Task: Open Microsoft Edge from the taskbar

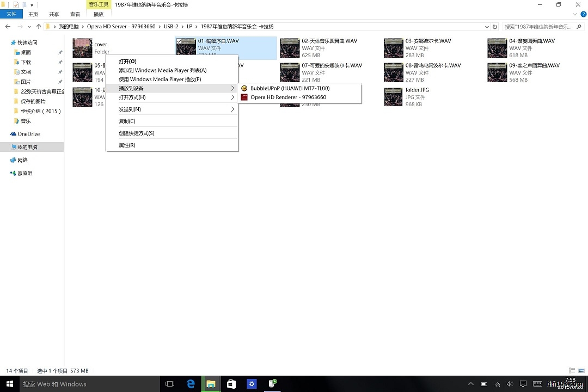Action: coord(191,384)
